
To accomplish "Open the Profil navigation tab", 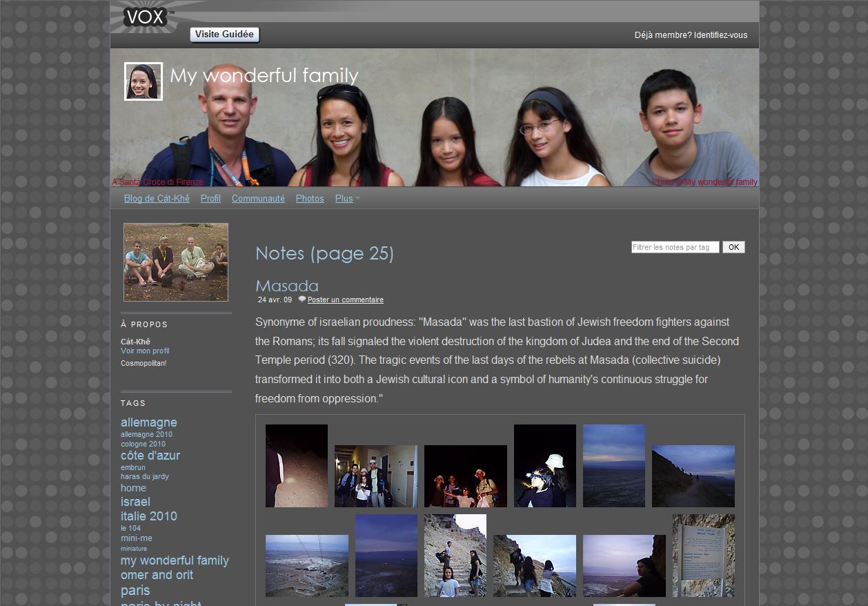I will [x=210, y=199].
